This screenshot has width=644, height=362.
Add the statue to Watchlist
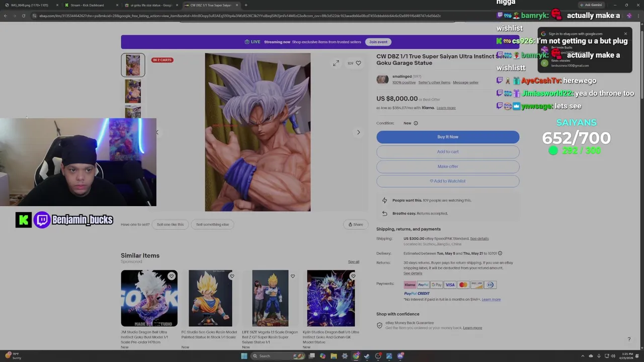[448, 181]
